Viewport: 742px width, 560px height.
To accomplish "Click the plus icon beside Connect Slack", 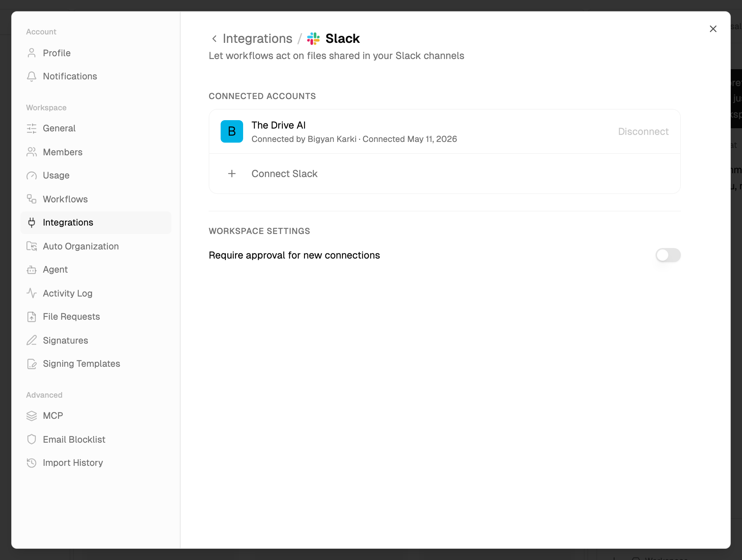I will [232, 174].
